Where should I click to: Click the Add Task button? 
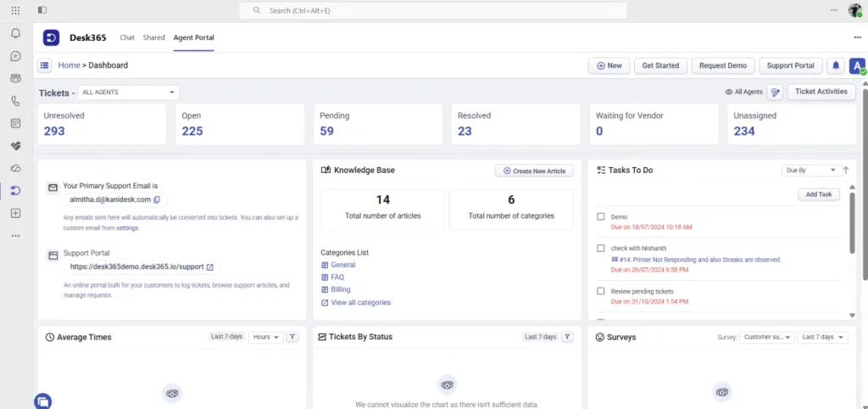click(819, 194)
